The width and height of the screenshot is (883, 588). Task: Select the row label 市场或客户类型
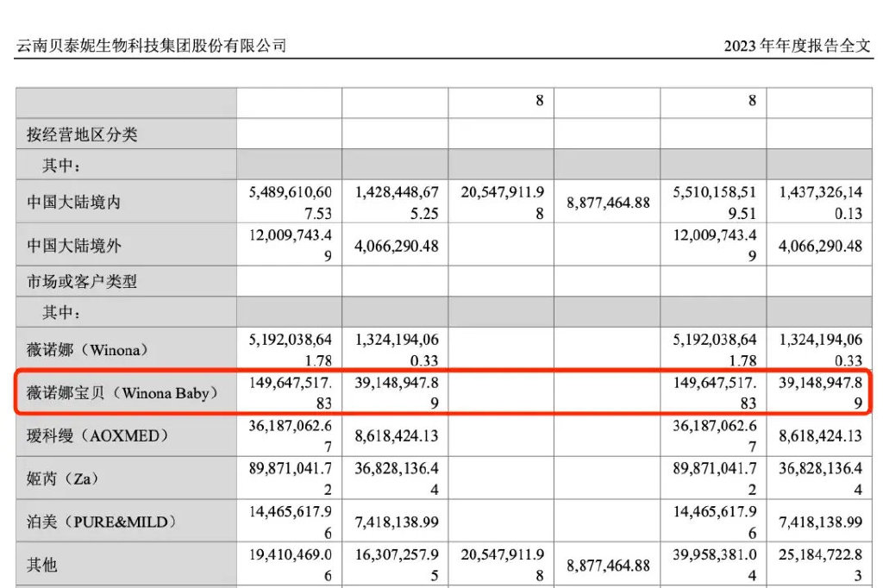coord(82,281)
